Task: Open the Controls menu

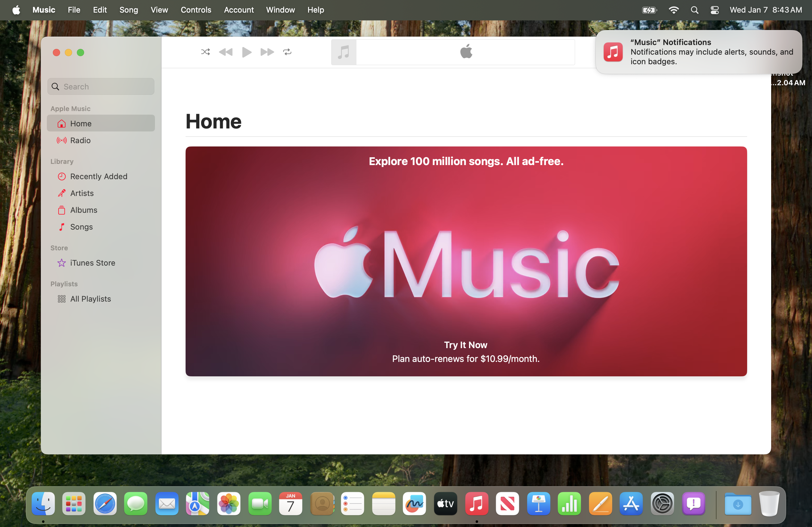Action: [x=196, y=10]
